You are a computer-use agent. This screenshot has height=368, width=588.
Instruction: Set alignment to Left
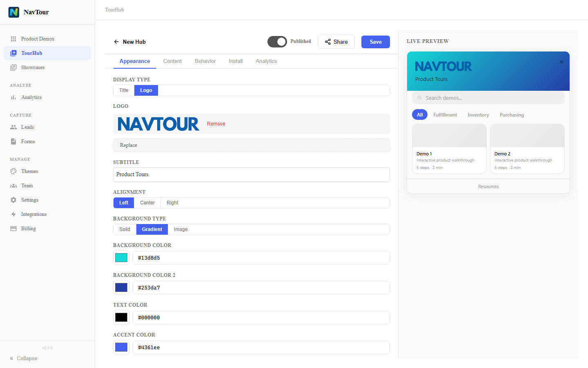click(x=124, y=203)
